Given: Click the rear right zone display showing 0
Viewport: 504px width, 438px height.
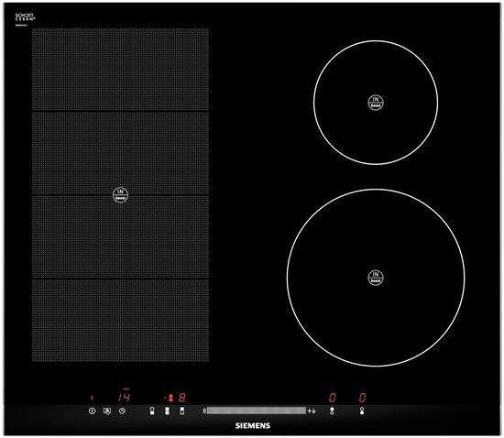Looking at the screenshot, I should pyautogui.click(x=333, y=398).
